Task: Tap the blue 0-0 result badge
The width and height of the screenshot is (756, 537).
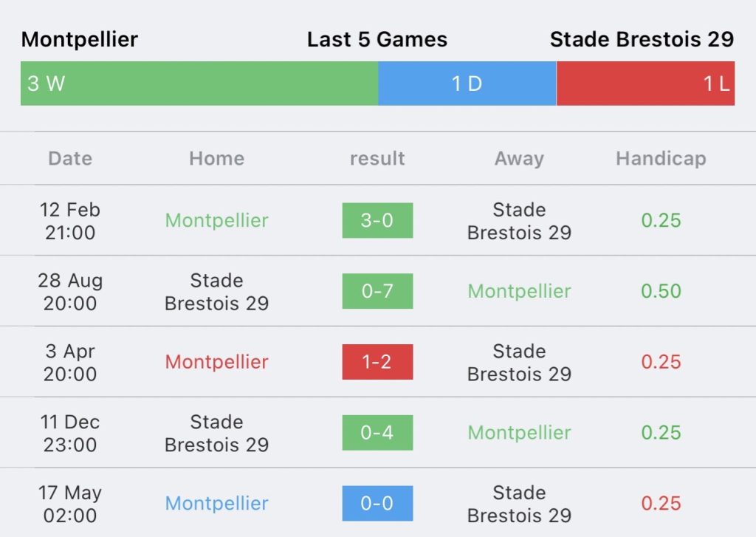Action: coord(377,503)
